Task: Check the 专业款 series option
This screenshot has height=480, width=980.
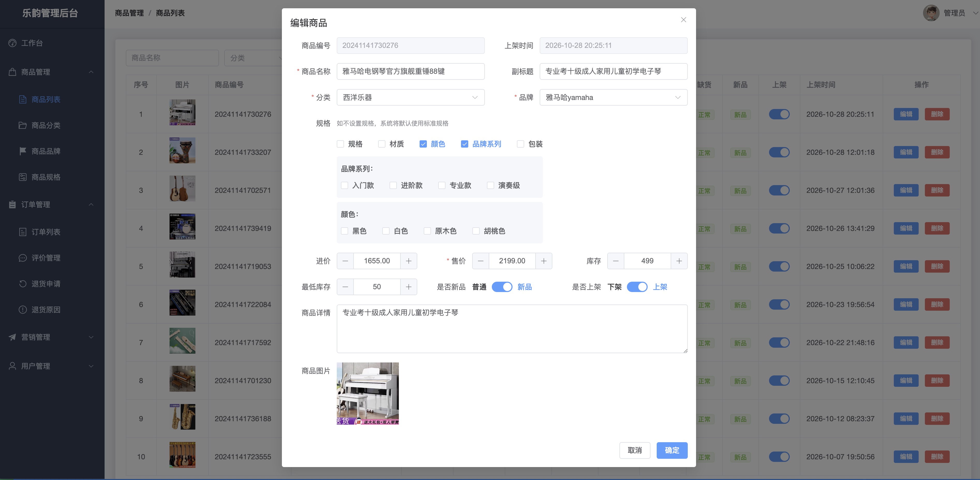Action: pos(442,185)
